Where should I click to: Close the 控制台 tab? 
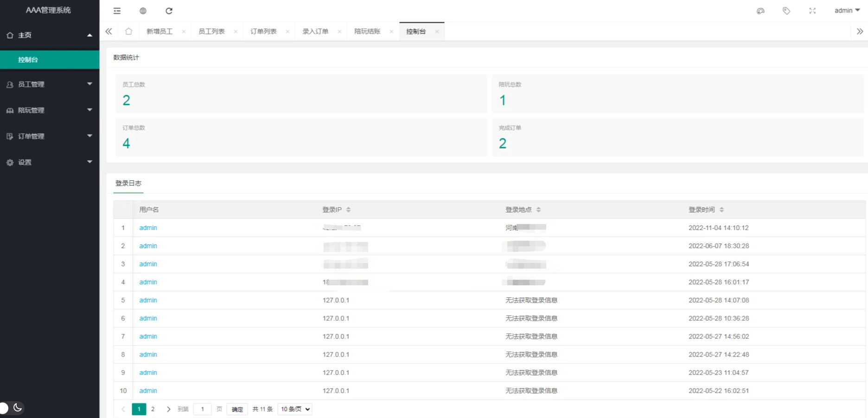tap(437, 32)
